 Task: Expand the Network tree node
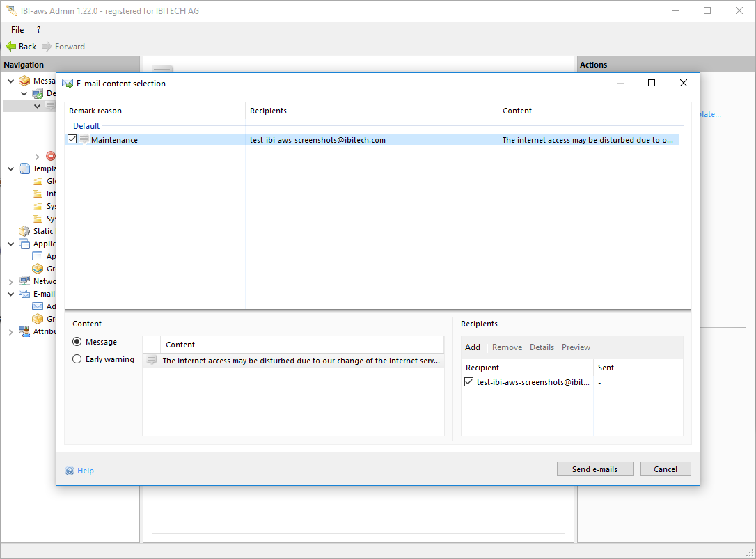click(10, 282)
